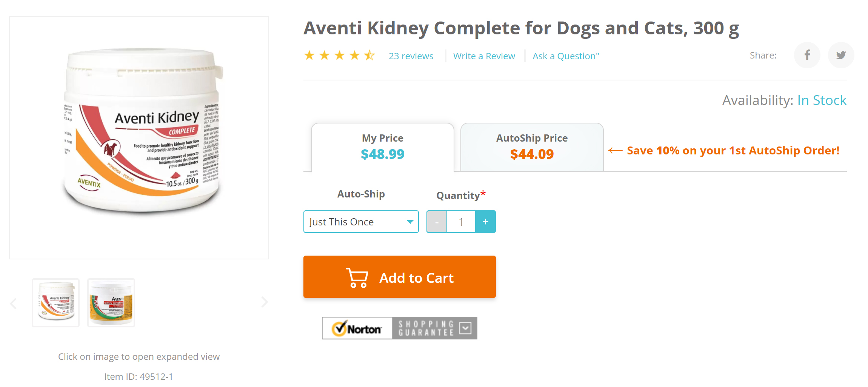The width and height of the screenshot is (868, 387).
Task: Open the Auto-Ship frequency dropdown
Action: tap(361, 222)
